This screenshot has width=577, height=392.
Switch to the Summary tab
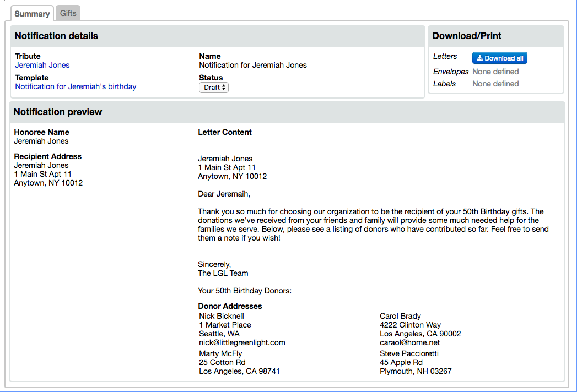click(x=32, y=14)
